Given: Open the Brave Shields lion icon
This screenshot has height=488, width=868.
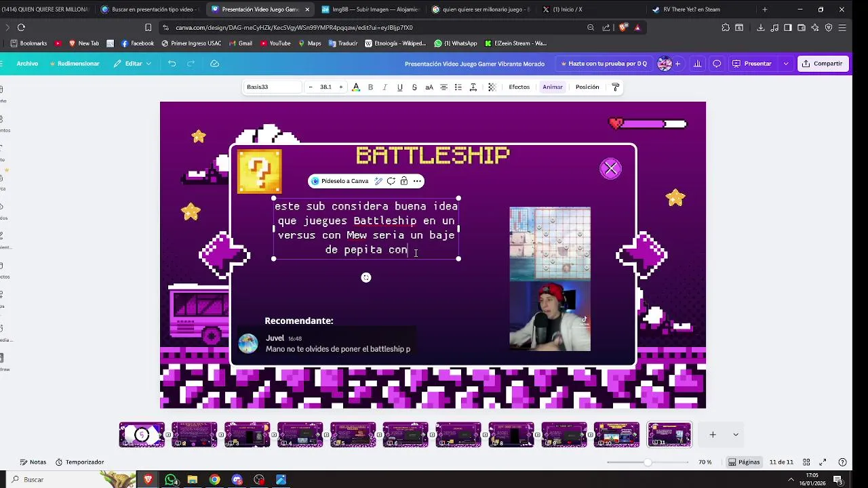Looking at the screenshot, I should click(x=623, y=28).
